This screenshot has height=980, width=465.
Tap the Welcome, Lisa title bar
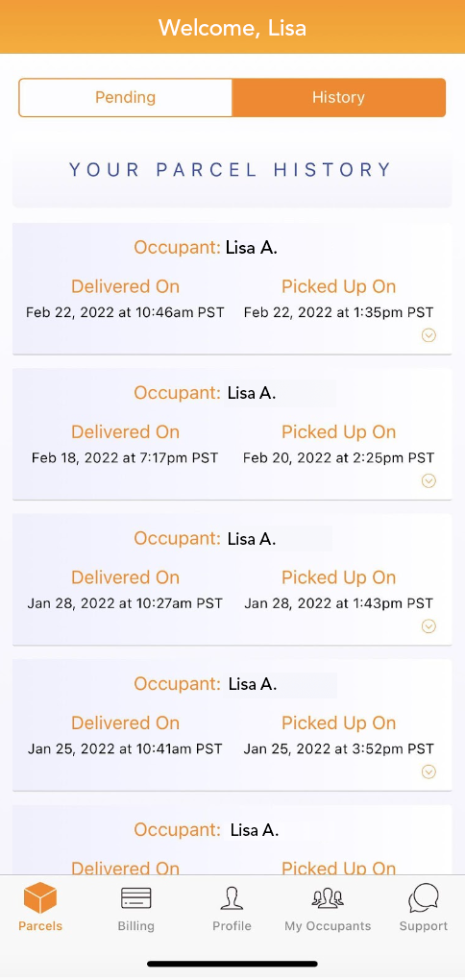pos(232,28)
